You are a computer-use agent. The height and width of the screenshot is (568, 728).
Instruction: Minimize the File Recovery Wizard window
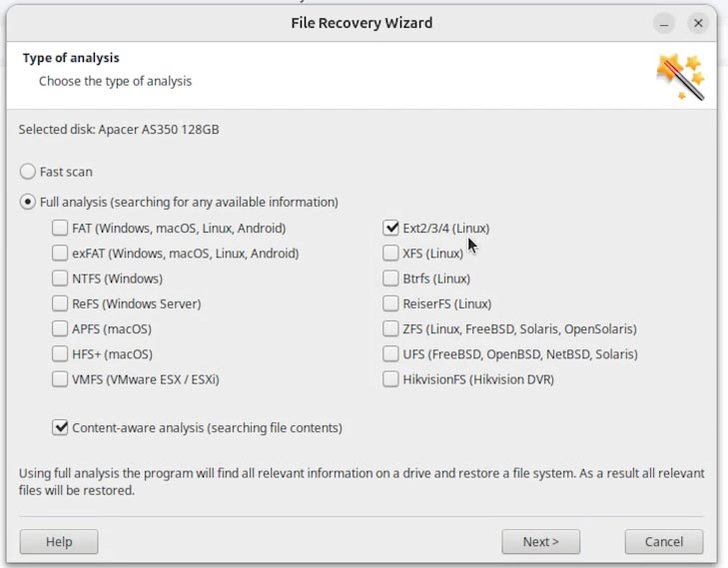pyautogui.click(x=664, y=23)
